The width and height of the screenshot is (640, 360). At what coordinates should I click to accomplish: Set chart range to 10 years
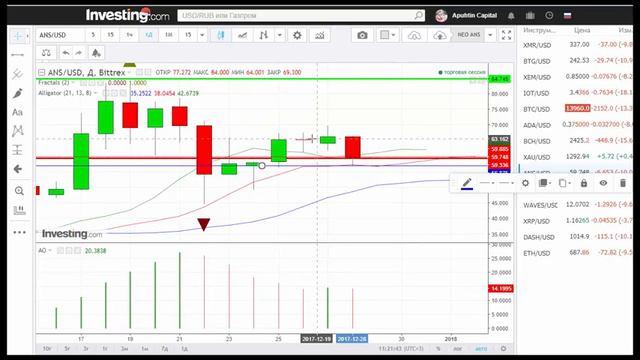click(47, 349)
